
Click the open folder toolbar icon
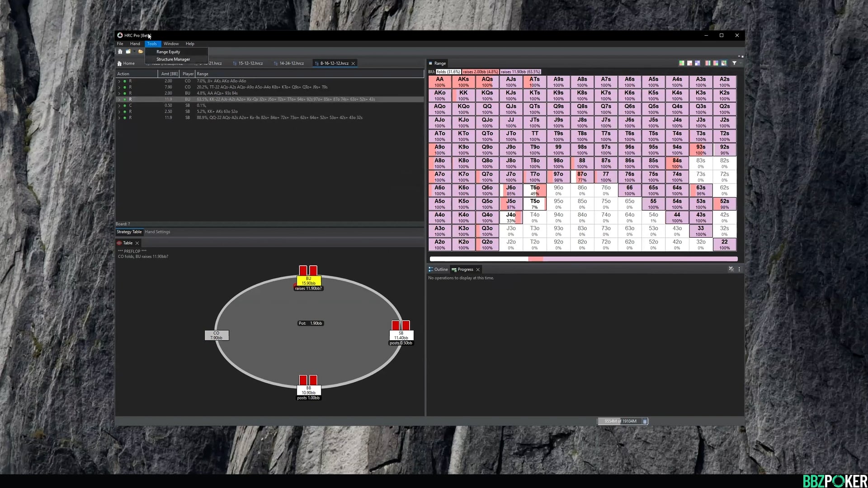[141, 52]
